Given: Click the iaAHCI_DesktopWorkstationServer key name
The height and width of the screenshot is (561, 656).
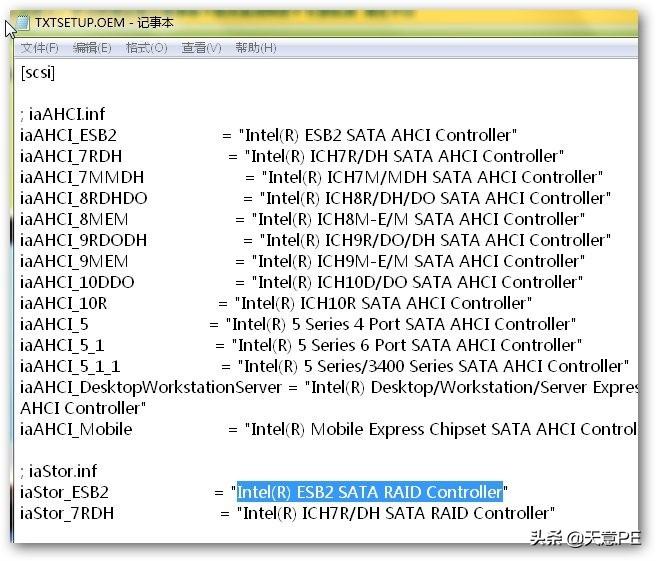Looking at the screenshot, I should [x=151, y=387].
